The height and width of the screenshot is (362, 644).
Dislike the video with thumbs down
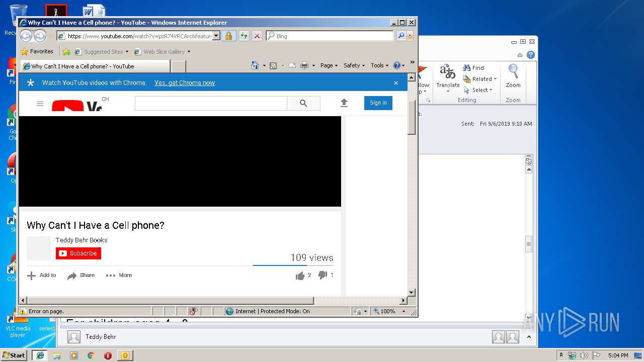[323, 275]
